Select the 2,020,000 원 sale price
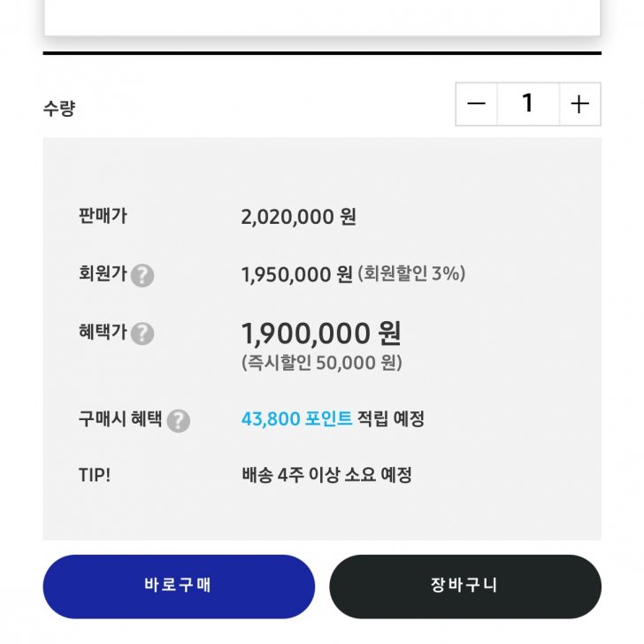Image resolution: width=644 pixels, height=644 pixels. coord(298,217)
